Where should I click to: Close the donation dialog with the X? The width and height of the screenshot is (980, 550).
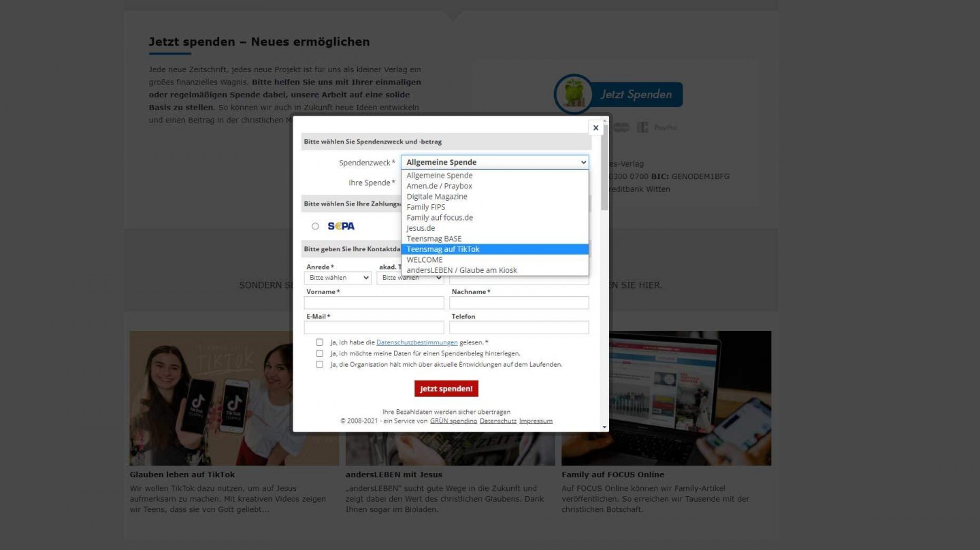[595, 127]
